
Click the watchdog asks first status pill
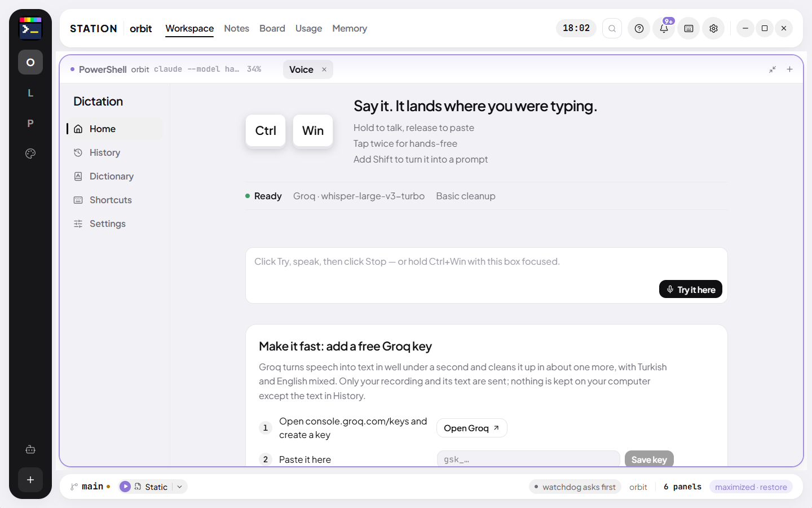coord(575,487)
